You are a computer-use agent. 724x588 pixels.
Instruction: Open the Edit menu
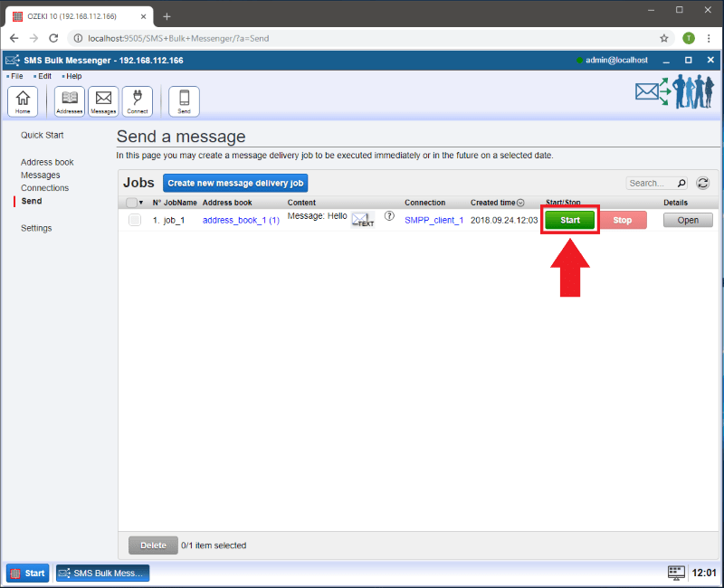pyautogui.click(x=44, y=76)
